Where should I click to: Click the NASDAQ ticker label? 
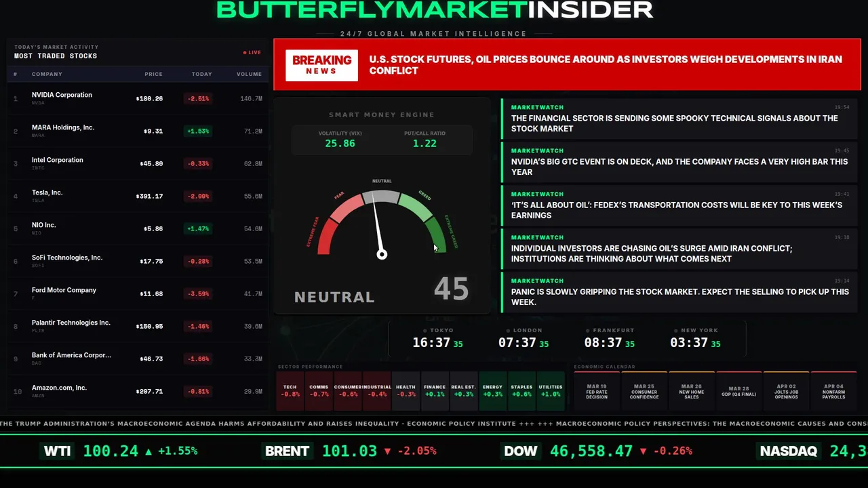789,451
